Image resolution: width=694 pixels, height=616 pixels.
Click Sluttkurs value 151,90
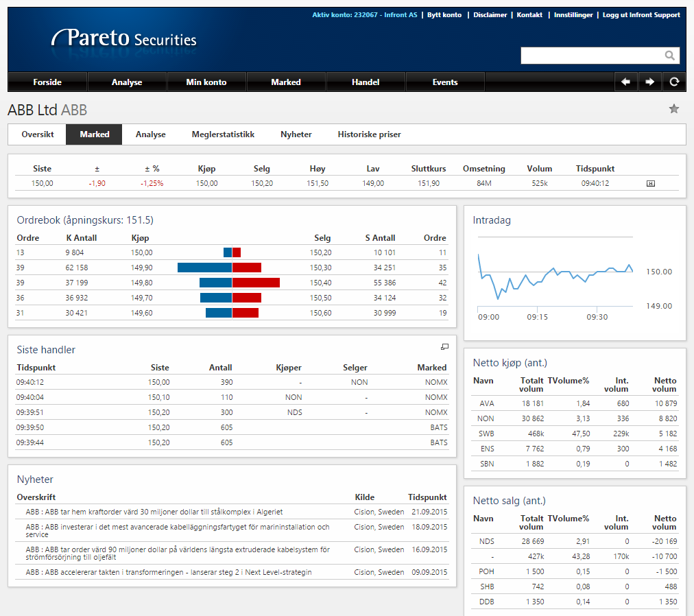click(x=429, y=183)
